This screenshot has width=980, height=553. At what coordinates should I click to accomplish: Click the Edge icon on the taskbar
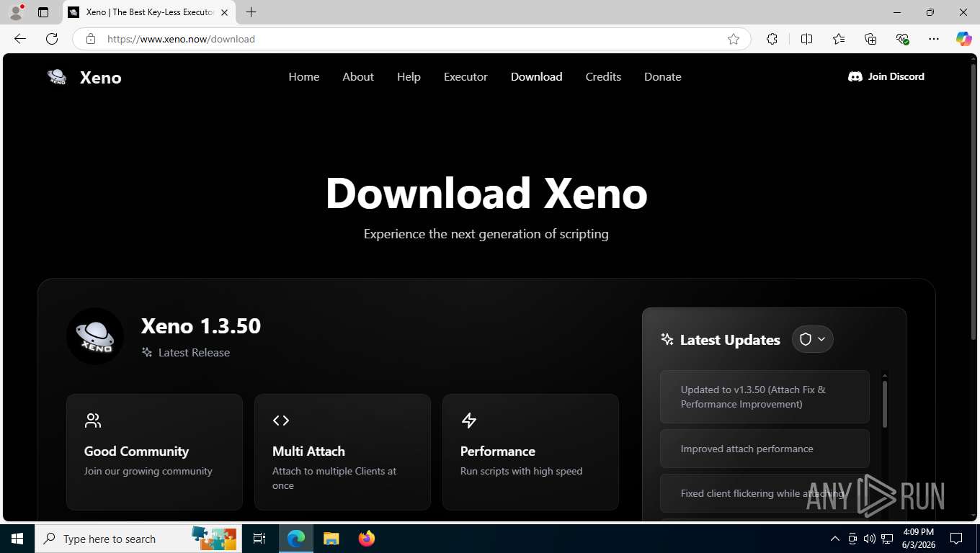296,539
